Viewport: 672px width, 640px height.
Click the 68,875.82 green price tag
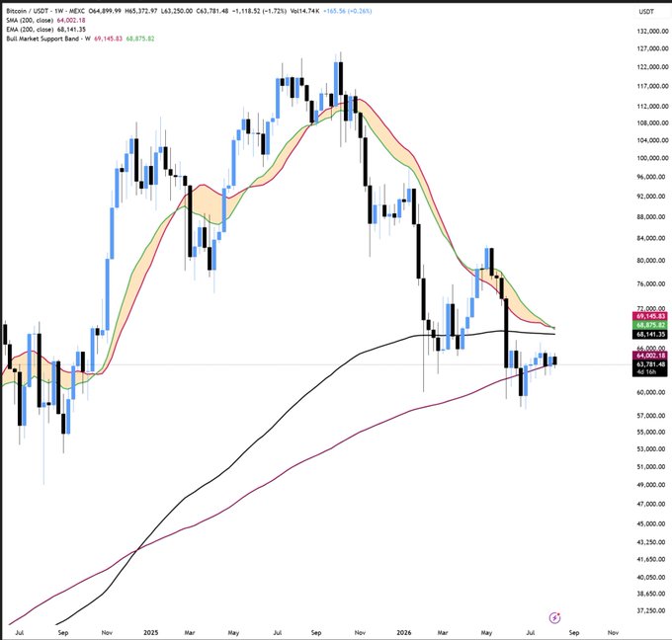pos(650,325)
